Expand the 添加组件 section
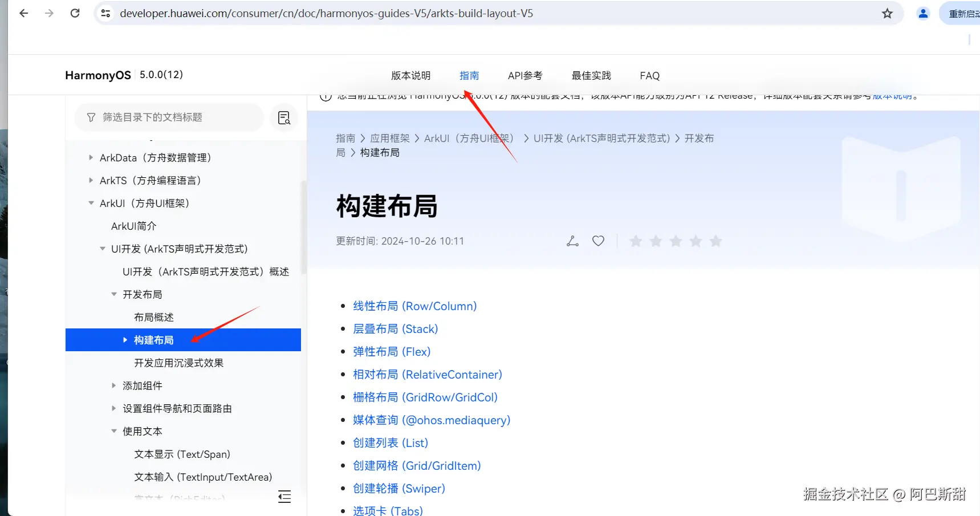 113,385
